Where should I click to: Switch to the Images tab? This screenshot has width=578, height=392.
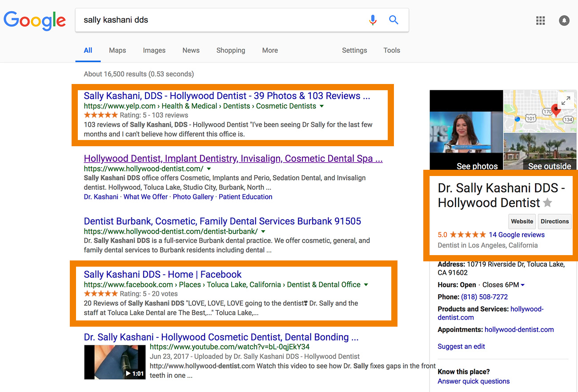tap(154, 50)
